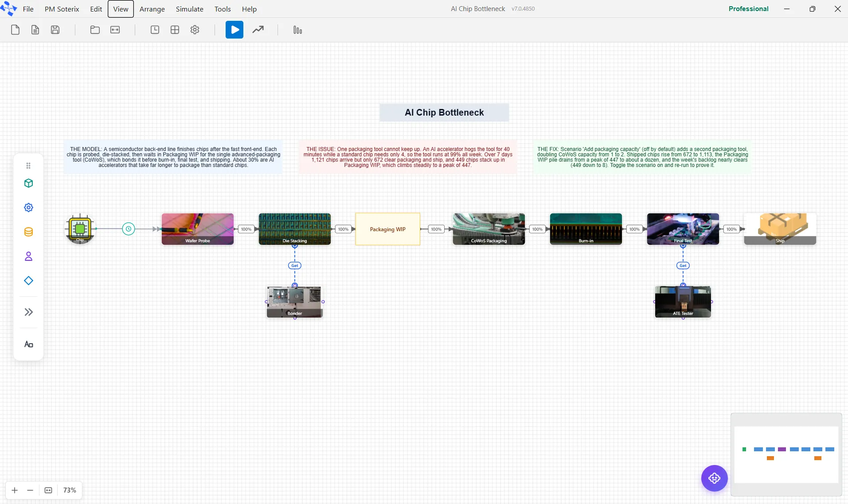Click the document with lines icon
This screenshot has width=848, height=504.
35,30
